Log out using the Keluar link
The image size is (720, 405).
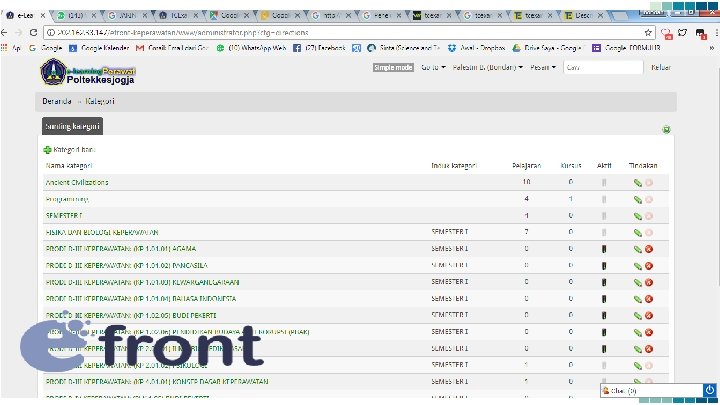(661, 68)
